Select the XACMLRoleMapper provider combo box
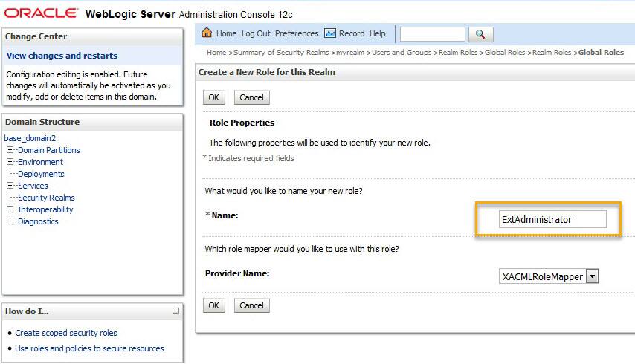 click(548, 276)
